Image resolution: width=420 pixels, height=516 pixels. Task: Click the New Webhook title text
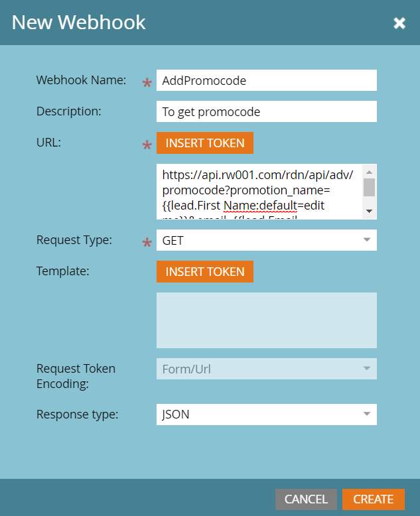coord(79,23)
